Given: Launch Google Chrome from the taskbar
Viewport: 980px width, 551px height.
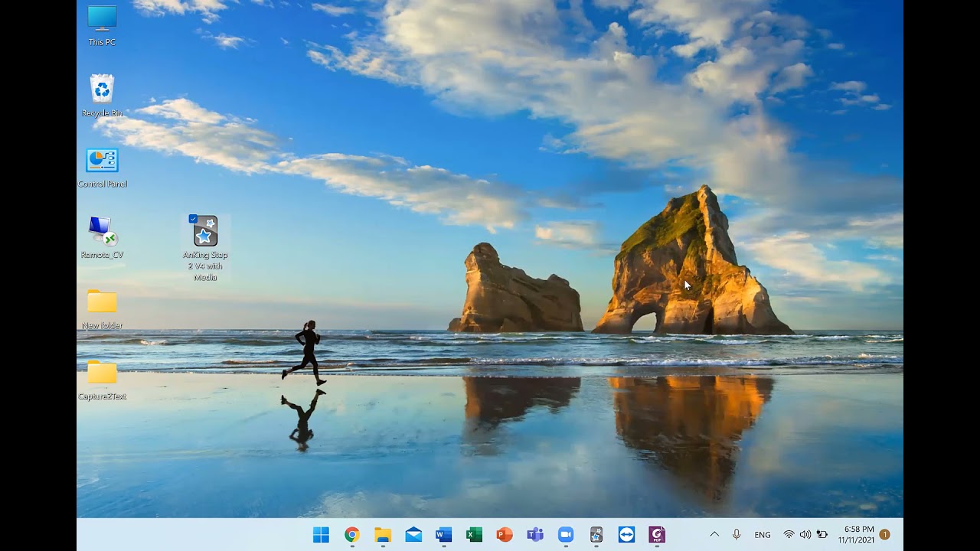Looking at the screenshot, I should pyautogui.click(x=352, y=535).
